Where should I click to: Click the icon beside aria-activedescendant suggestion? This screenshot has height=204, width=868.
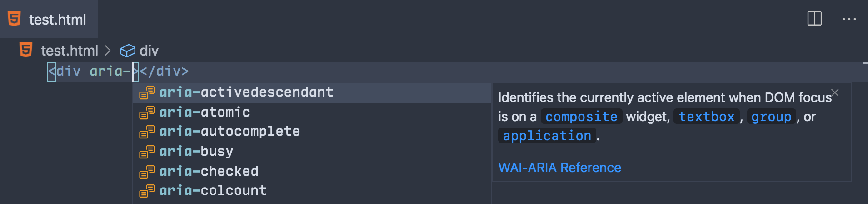tap(147, 92)
